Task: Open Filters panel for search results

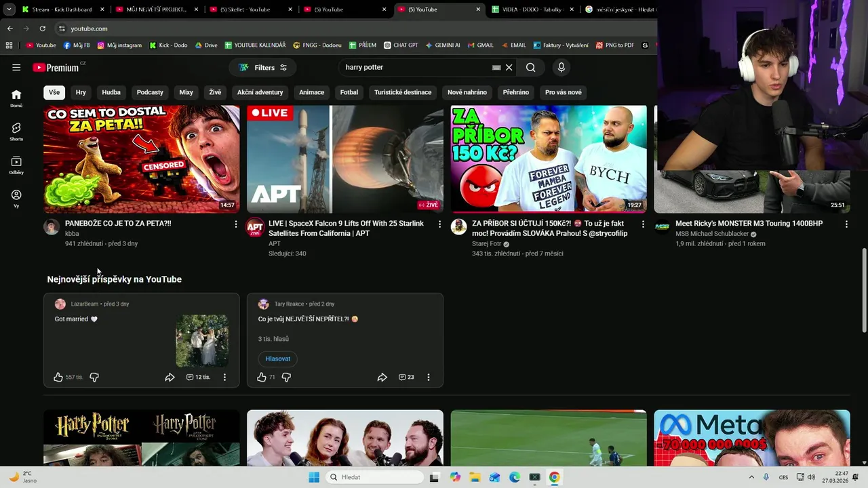Action: coord(263,67)
